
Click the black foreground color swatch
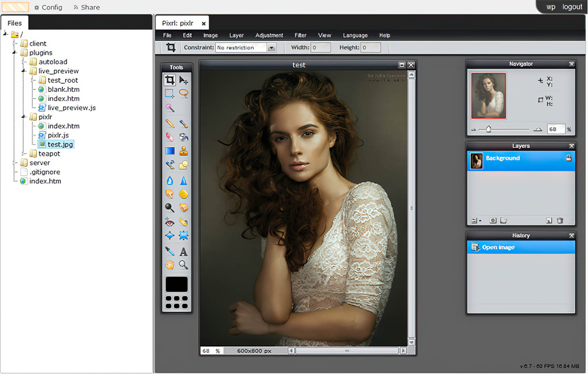point(176,284)
